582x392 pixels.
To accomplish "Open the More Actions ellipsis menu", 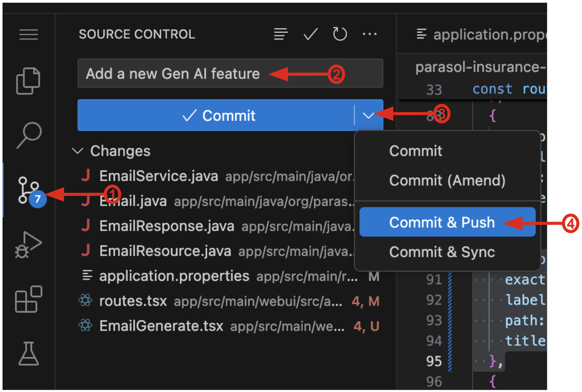I will pyautogui.click(x=370, y=34).
